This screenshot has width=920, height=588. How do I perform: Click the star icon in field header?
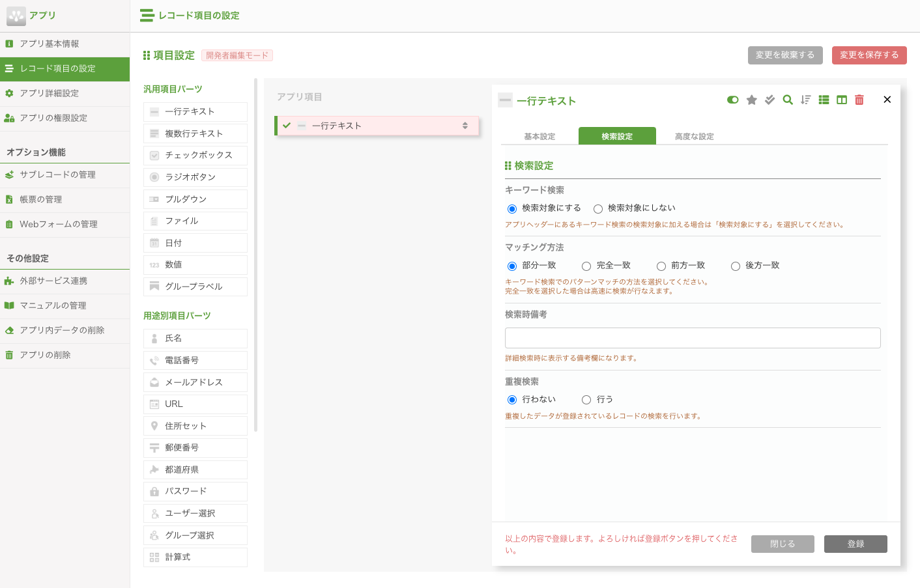(x=751, y=100)
